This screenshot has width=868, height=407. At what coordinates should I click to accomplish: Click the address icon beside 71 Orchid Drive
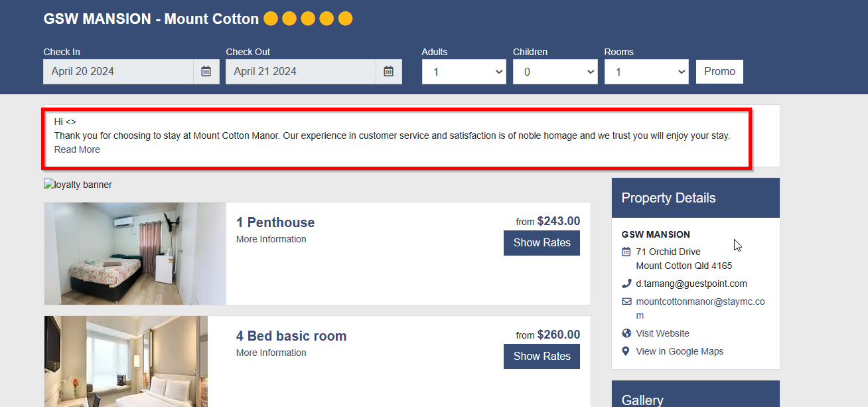(x=626, y=252)
